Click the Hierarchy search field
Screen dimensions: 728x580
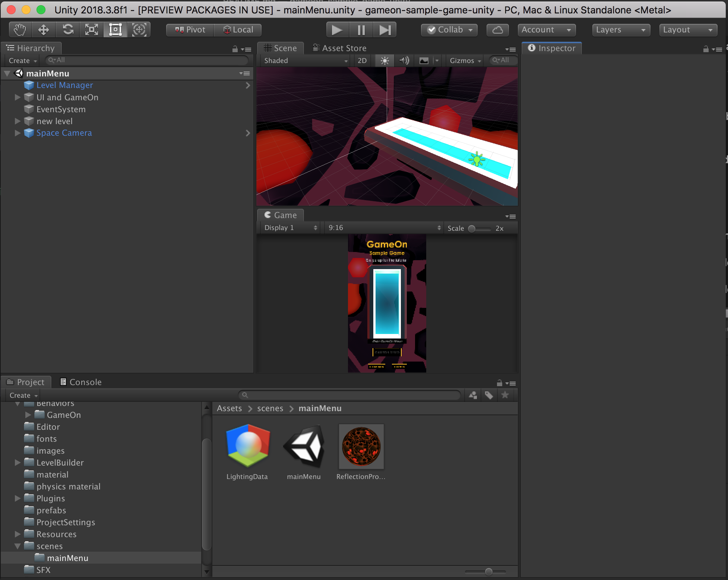coord(147,60)
